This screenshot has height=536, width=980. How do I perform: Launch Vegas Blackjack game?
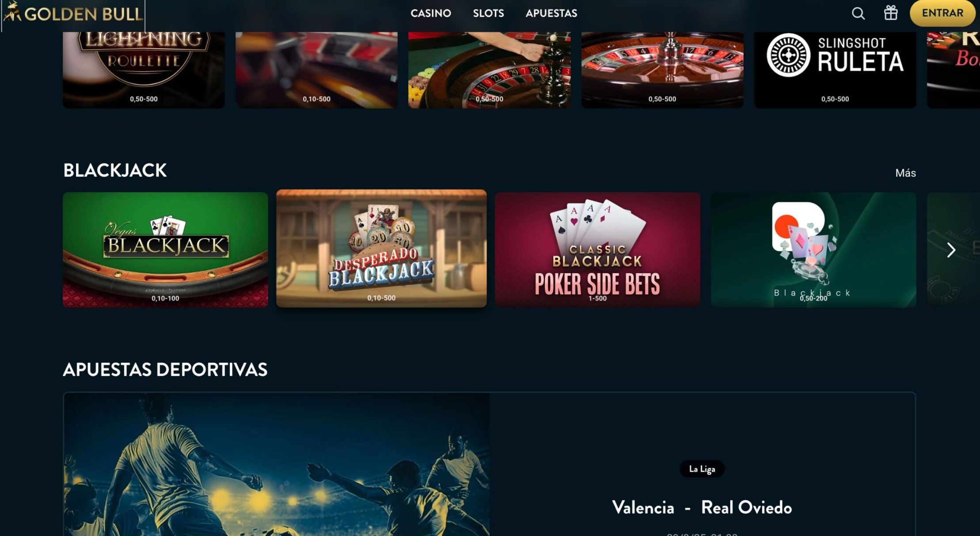point(165,249)
